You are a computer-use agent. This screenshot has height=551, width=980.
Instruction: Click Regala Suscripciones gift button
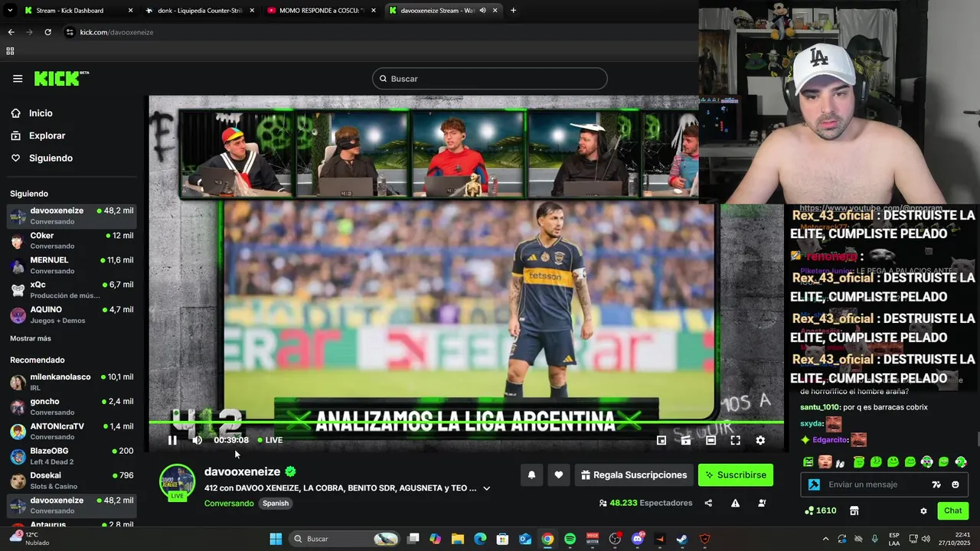click(x=634, y=475)
